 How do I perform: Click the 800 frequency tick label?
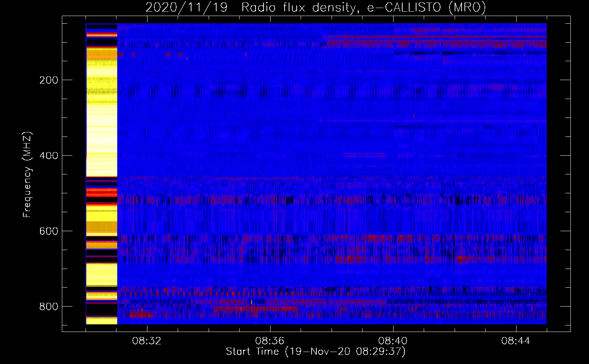48,306
